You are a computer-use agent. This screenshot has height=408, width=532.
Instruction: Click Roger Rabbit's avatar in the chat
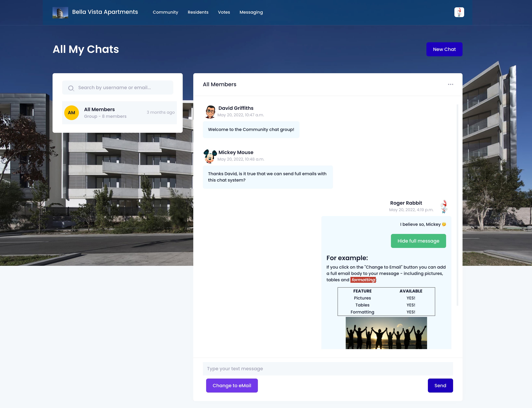pos(444,206)
